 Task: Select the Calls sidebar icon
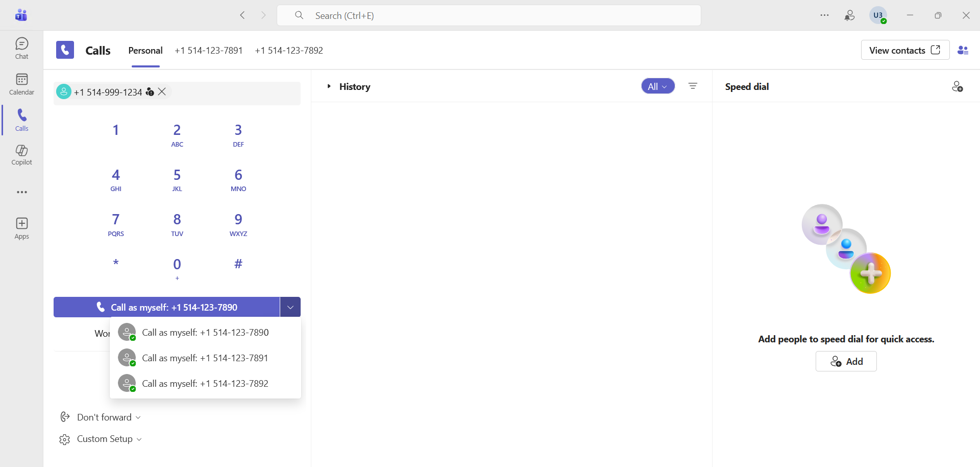[21, 120]
